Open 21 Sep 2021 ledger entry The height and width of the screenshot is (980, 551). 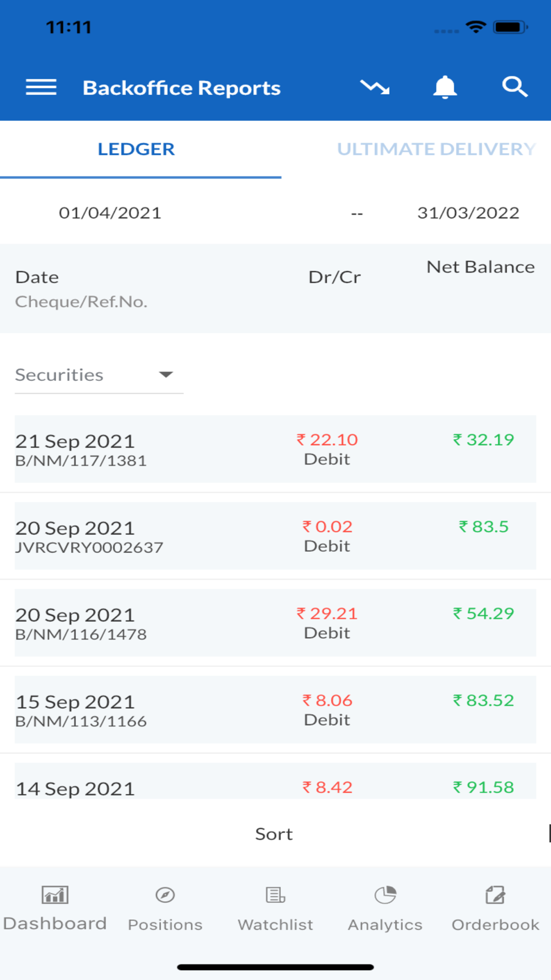click(275, 449)
